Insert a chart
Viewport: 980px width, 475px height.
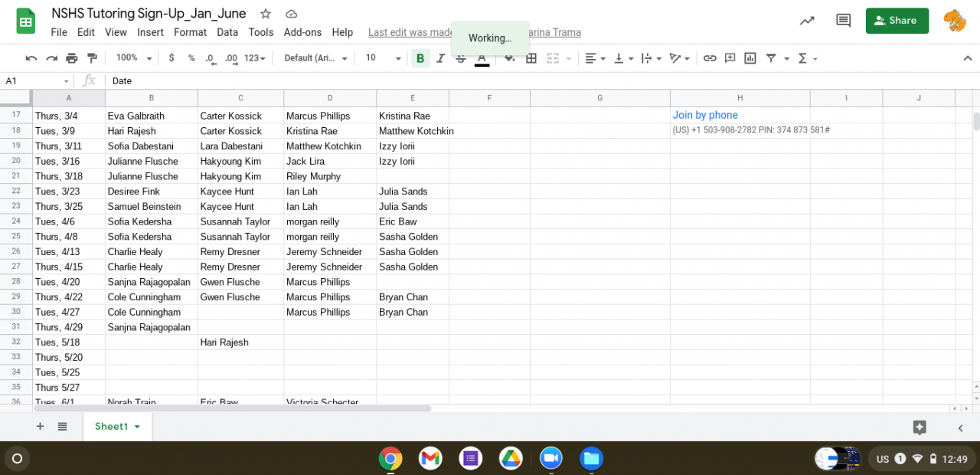pyautogui.click(x=750, y=58)
